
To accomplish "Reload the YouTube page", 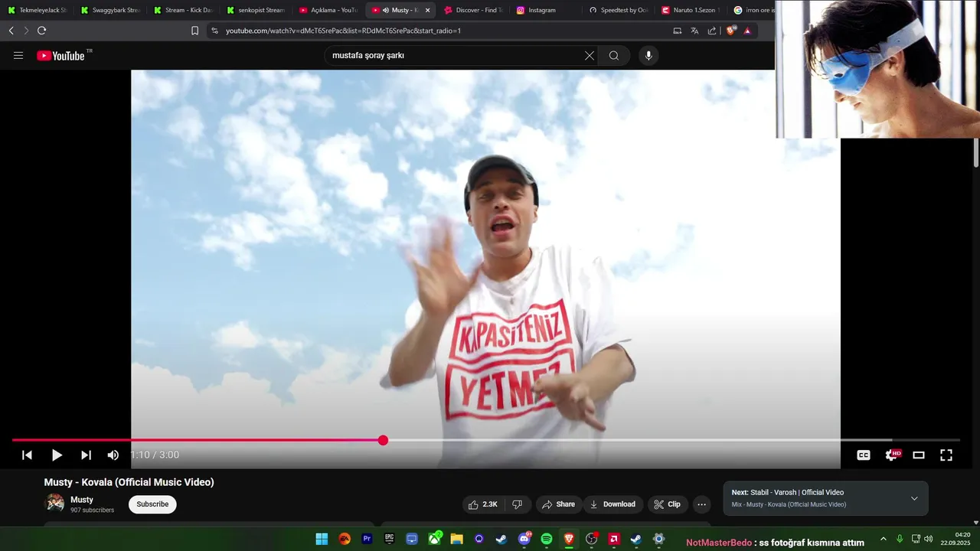I will click(x=42, y=31).
